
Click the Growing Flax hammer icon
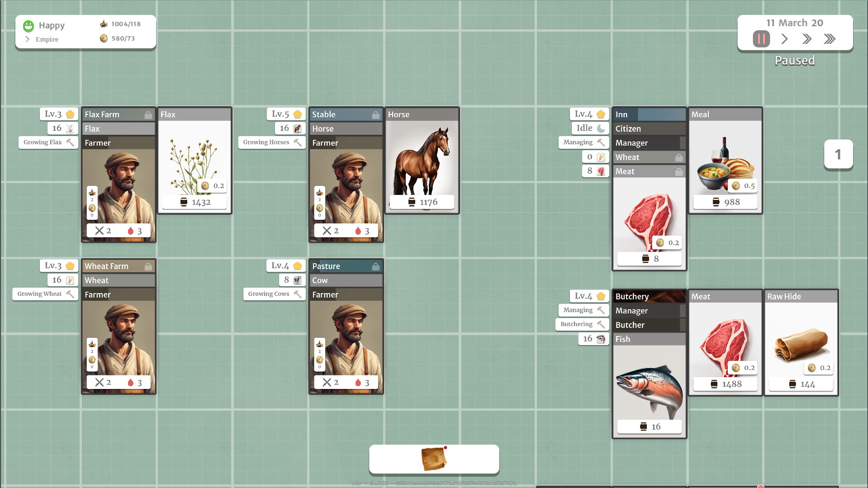70,142
